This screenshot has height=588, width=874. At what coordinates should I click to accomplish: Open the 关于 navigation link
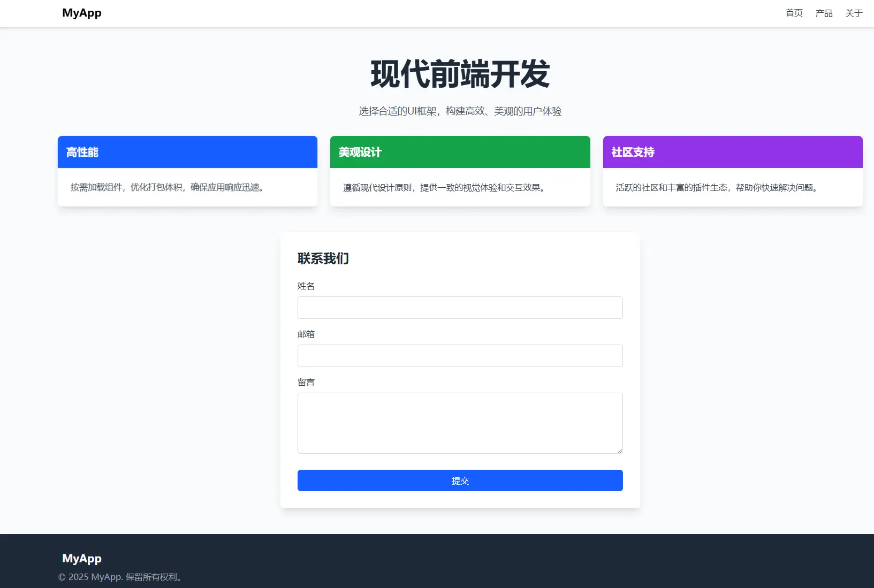click(x=854, y=13)
